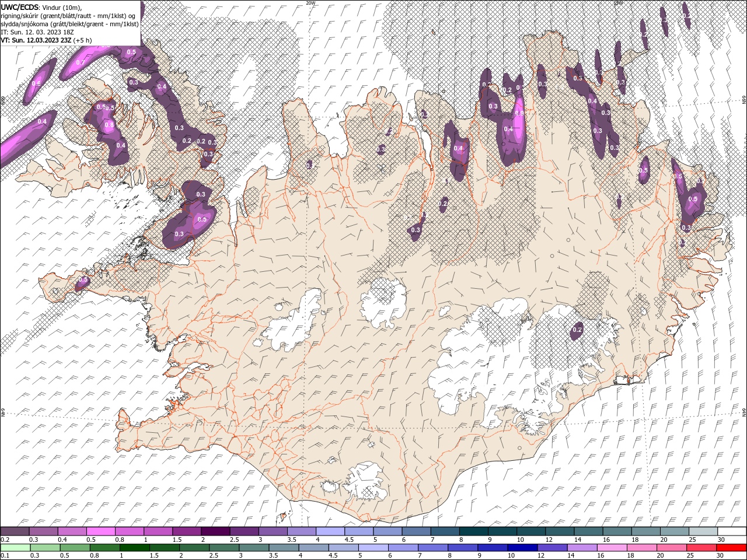Choose the 0.5 swatch in the lower rain legend row

pyautogui.click(x=75, y=548)
